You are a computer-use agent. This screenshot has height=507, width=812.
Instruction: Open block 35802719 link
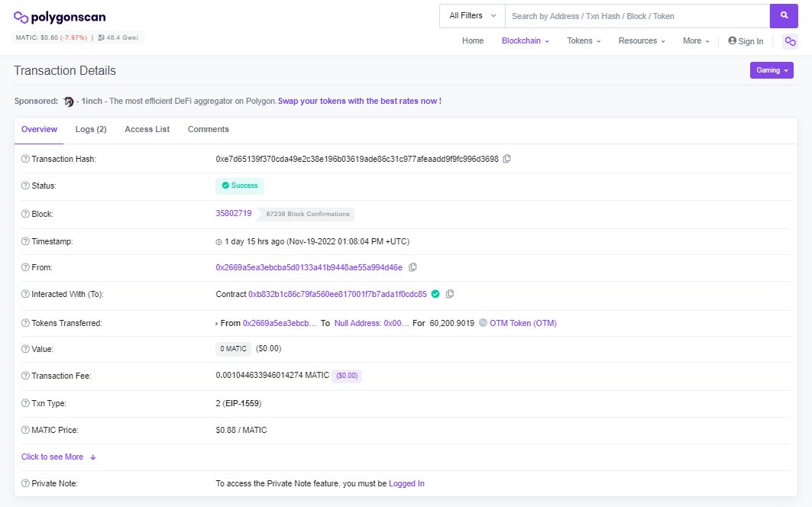click(x=234, y=213)
